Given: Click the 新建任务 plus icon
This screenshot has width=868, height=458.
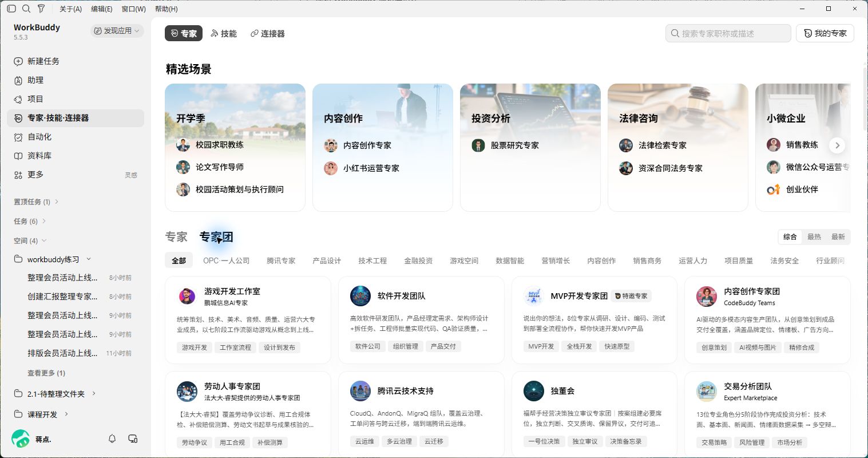Looking at the screenshot, I should 18,61.
